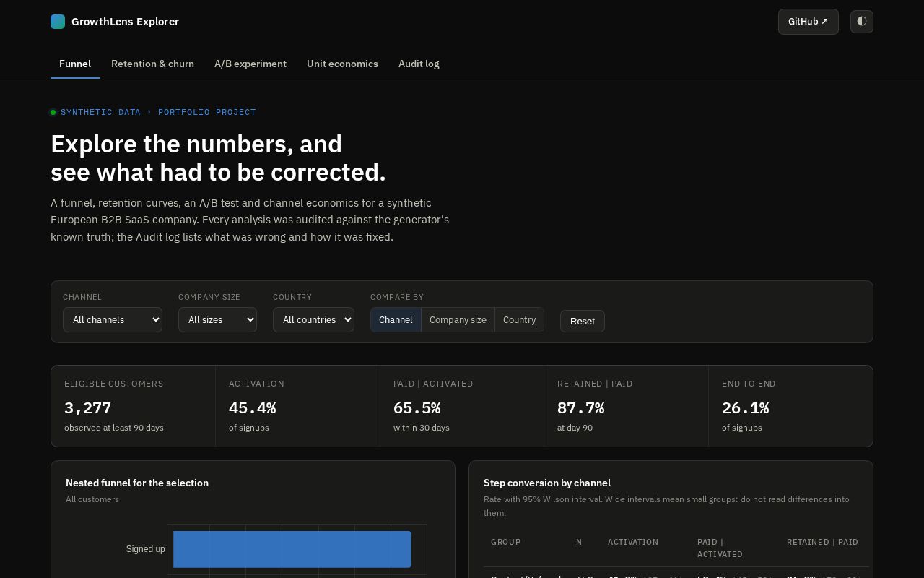Click the N column header
Image resolution: width=924 pixels, height=578 pixels.
(x=579, y=542)
